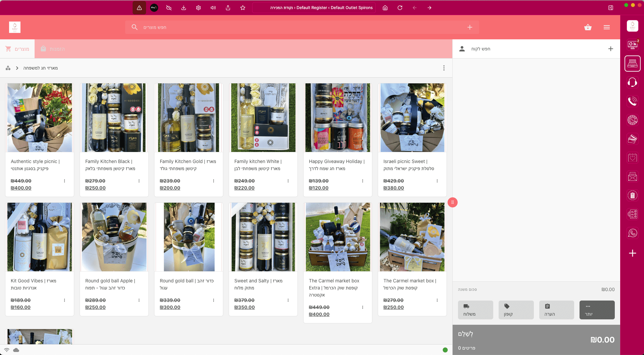This screenshot has width=644, height=355.
Task: Click the קופון coupon button
Action: pyautogui.click(x=516, y=310)
